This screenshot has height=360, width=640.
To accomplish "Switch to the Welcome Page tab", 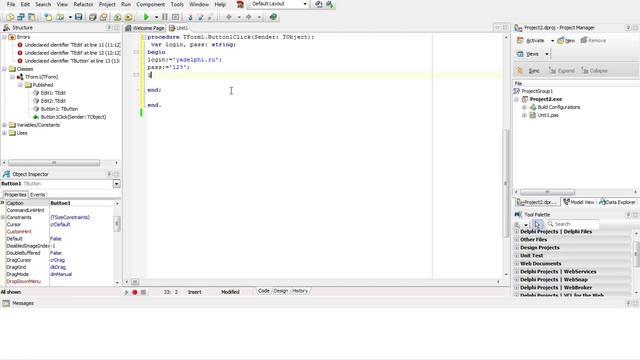I will pos(145,28).
